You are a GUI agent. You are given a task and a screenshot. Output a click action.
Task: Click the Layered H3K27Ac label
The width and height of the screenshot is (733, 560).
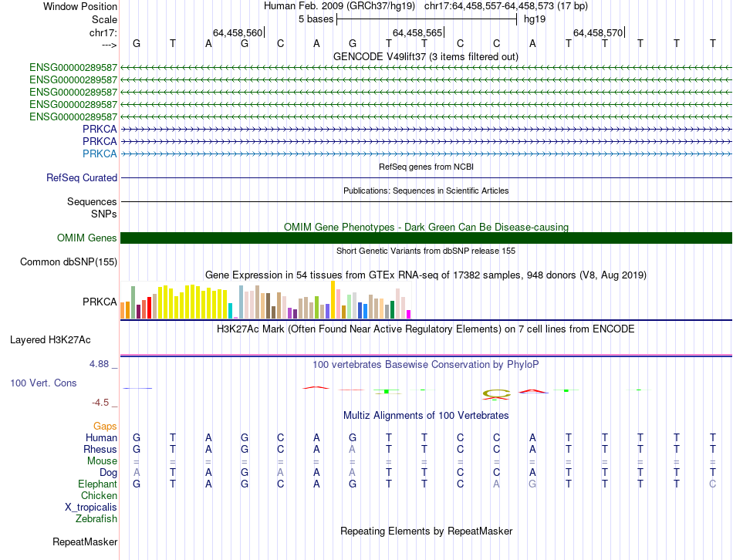(x=50, y=340)
